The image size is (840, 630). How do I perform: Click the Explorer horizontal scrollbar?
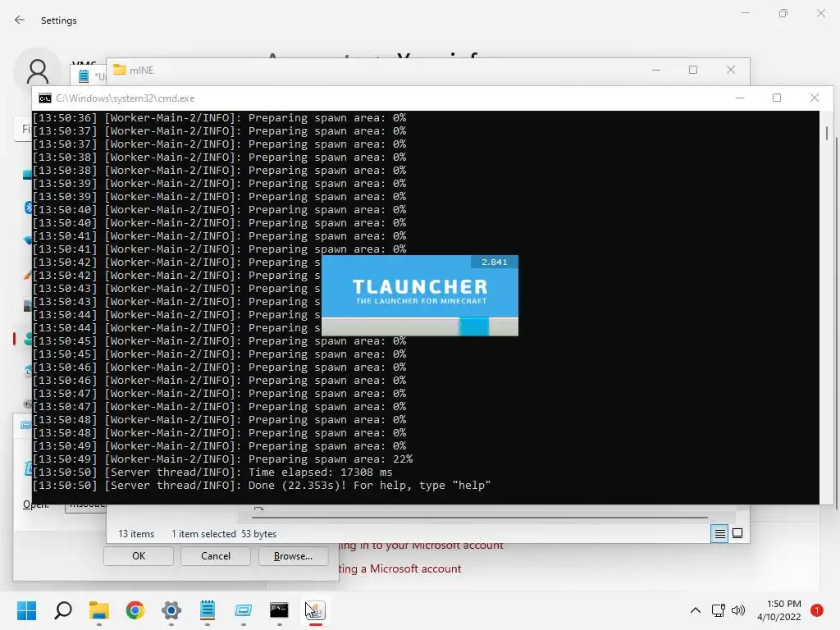[x=479, y=518]
